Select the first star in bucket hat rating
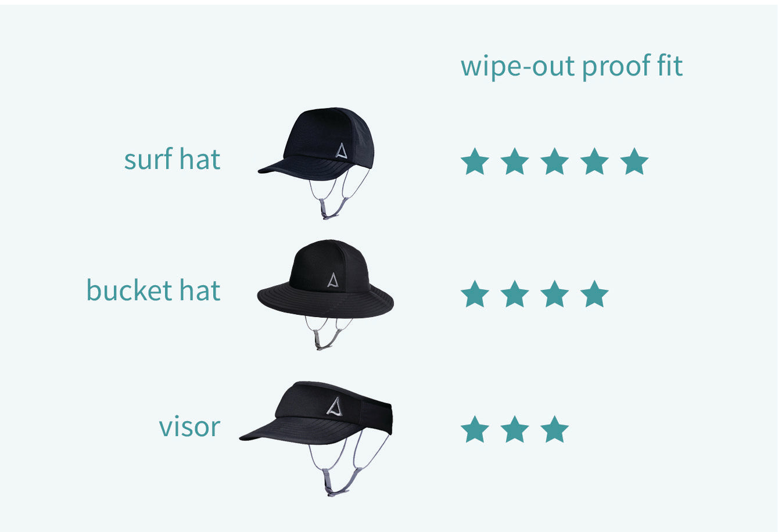 coord(475,294)
